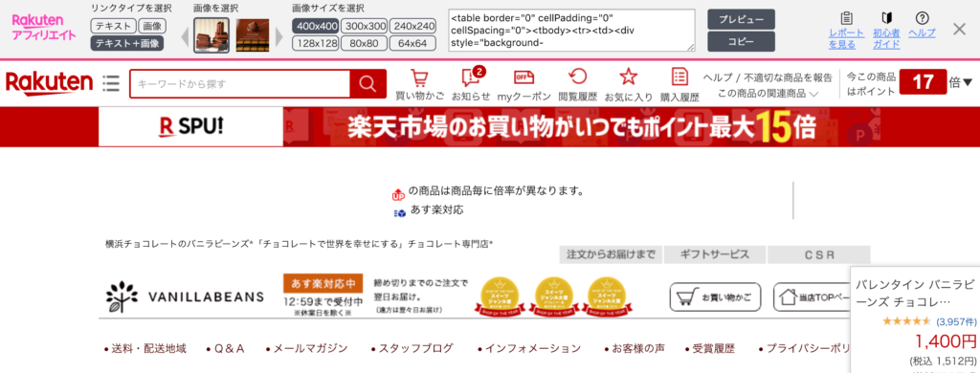Click the コピー button
The width and height of the screenshot is (980, 373).
(x=742, y=42)
